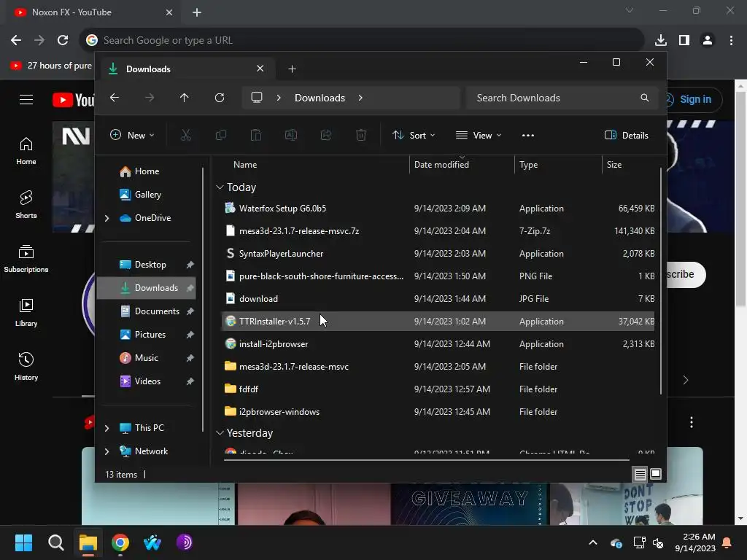Open a new File Explorer tab
Screen dimensions: 747x560
[292, 69]
